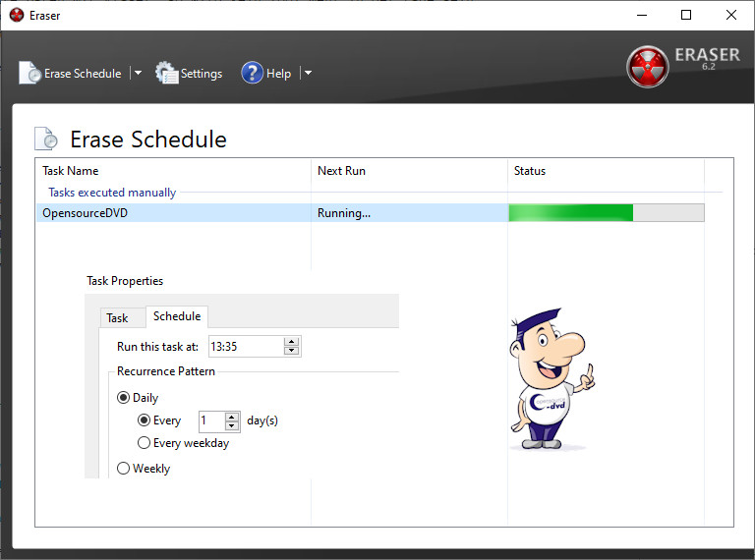The width and height of the screenshot is (755, 560).
Task: Click the Eraser logo in the header
Action: tap(647, 66)
